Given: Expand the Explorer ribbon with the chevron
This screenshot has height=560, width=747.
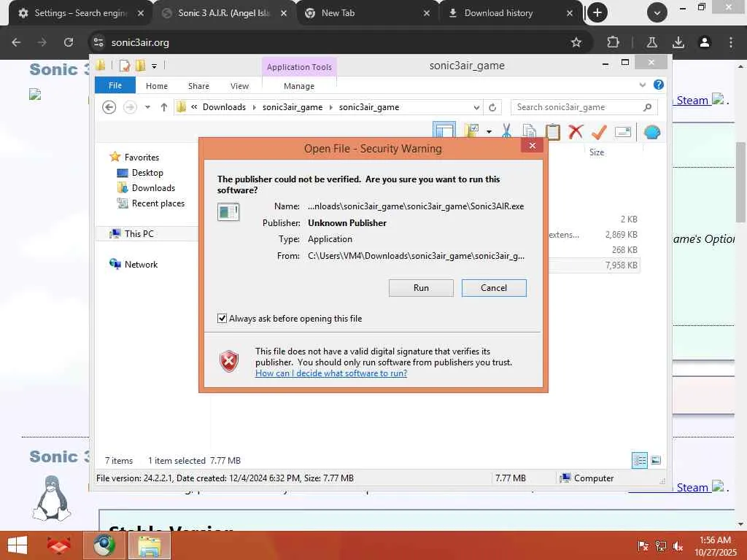Looking at the screenshot, I should (642, 85).
